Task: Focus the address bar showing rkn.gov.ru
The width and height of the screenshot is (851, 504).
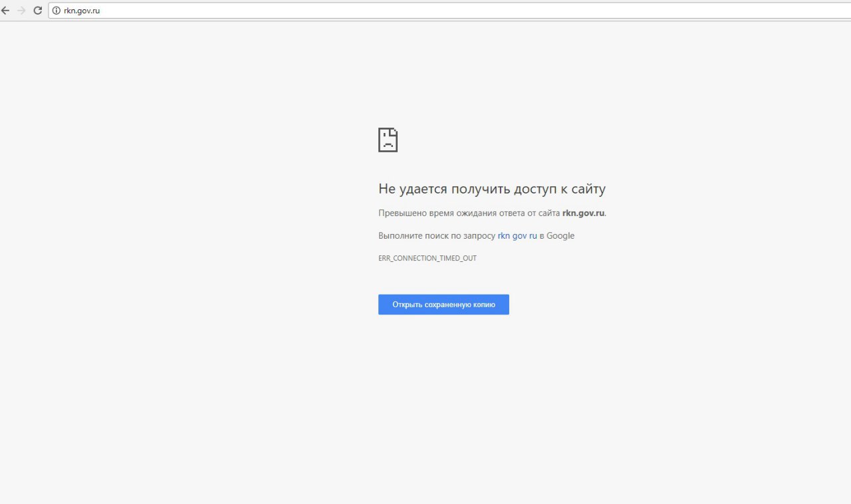Action: tap(449, 11)
